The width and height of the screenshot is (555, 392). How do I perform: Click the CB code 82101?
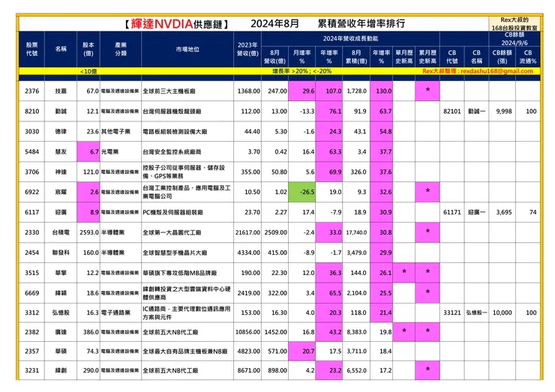[452, 112]
